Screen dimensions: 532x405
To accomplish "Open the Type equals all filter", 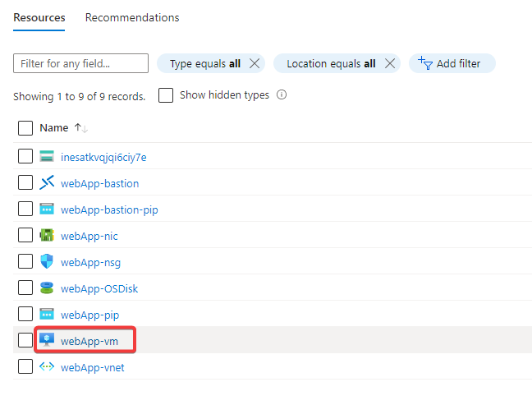I will tap(205, 63).
